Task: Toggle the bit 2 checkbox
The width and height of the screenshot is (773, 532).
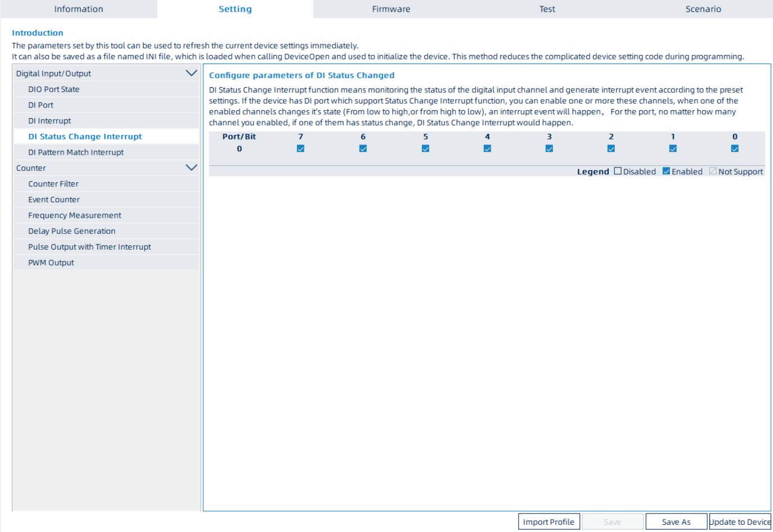Action: tap(611, 148)
